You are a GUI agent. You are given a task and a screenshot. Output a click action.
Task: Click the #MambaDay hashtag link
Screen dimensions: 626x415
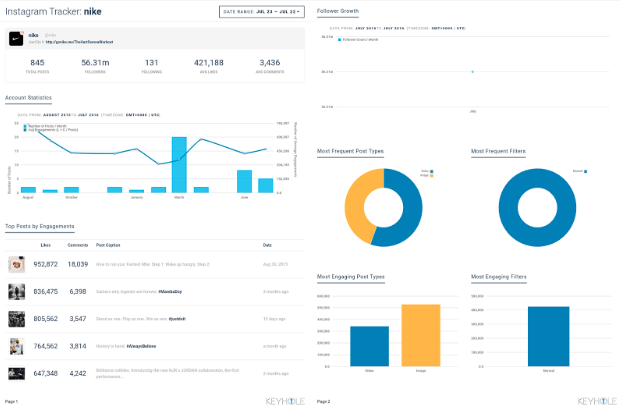(x=170, y=292)
